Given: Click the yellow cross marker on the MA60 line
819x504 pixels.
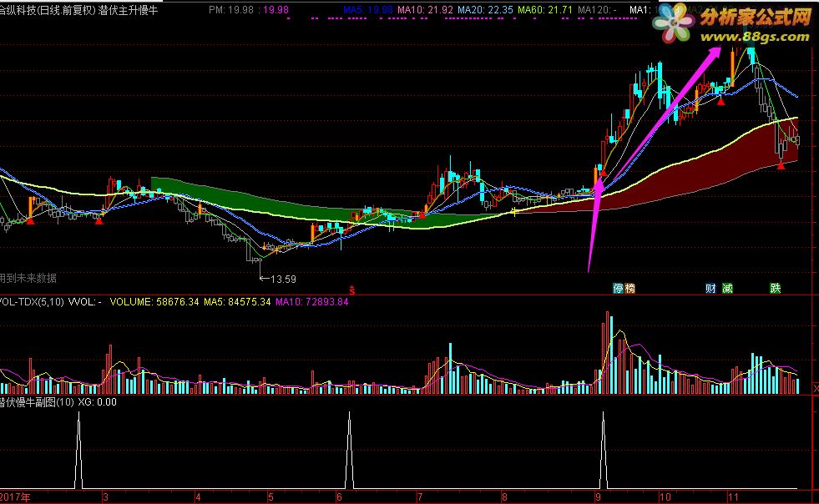Looking at the screenshot, I should click(x=514, y=211).
